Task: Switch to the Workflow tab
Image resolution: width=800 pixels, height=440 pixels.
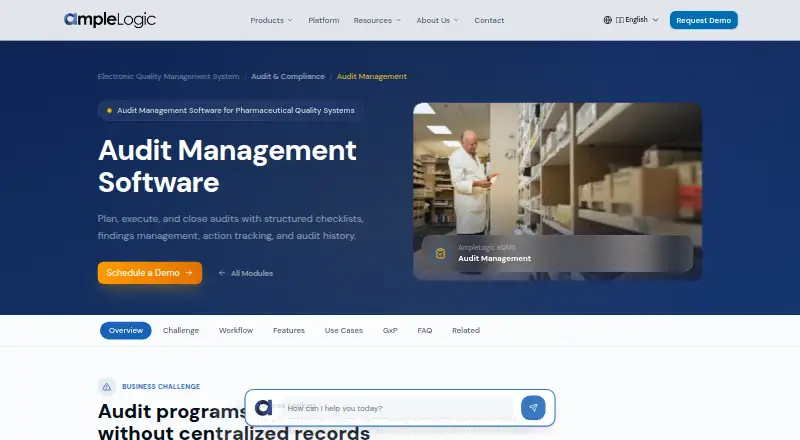Action: 236,330
